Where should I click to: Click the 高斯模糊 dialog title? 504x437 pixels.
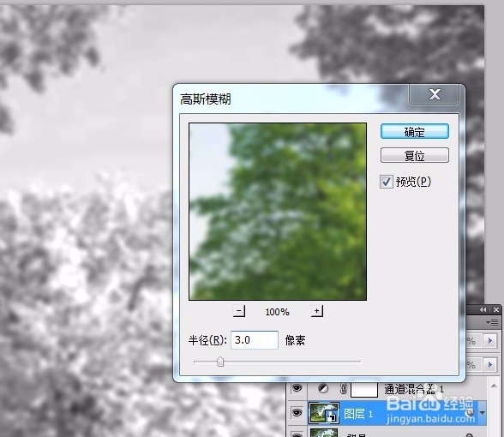click(x=205, y=99)
